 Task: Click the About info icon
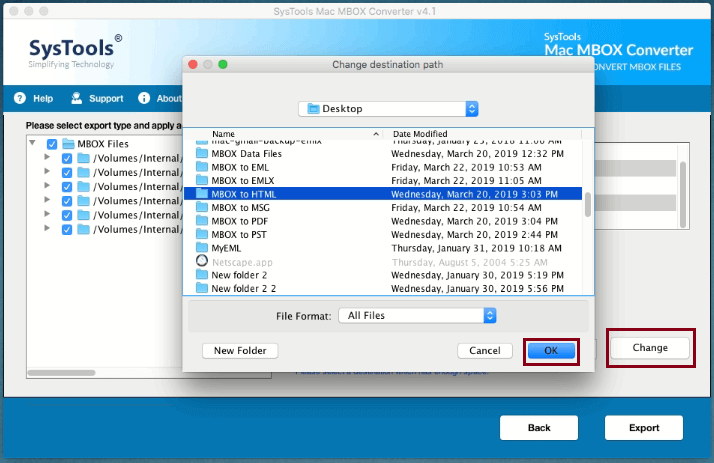coord(144,98)
